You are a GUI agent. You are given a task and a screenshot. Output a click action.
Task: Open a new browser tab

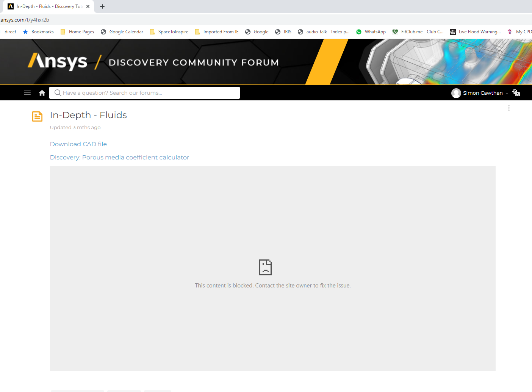102,6
